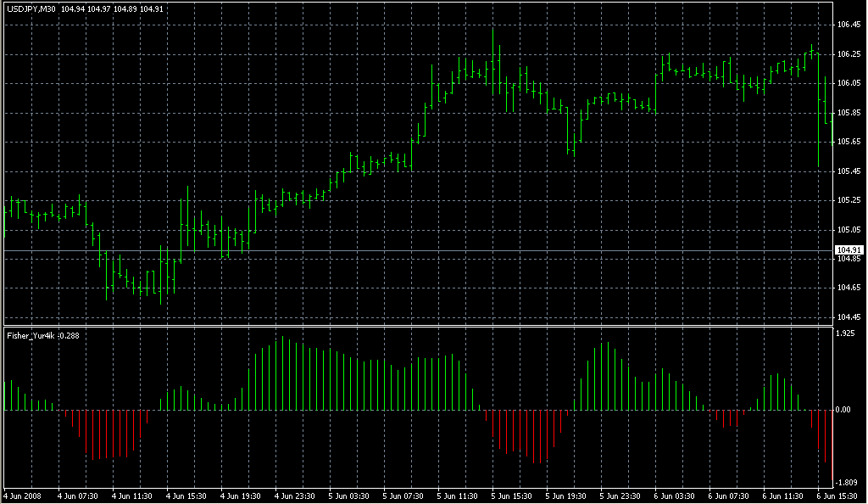This screenshot has width=868, height=504.
Task: Click the 105.85 price scale label
Action: [849, 113]
